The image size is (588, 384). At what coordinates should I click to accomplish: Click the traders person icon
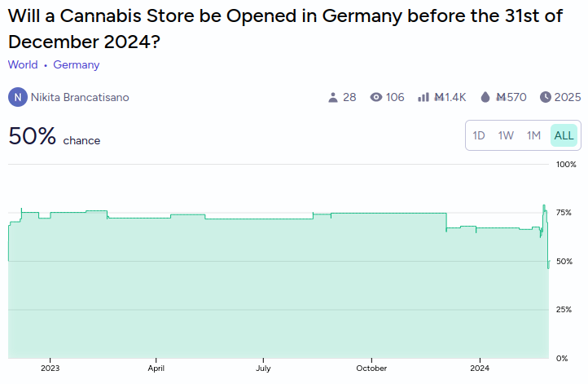(x=332, y=98)
